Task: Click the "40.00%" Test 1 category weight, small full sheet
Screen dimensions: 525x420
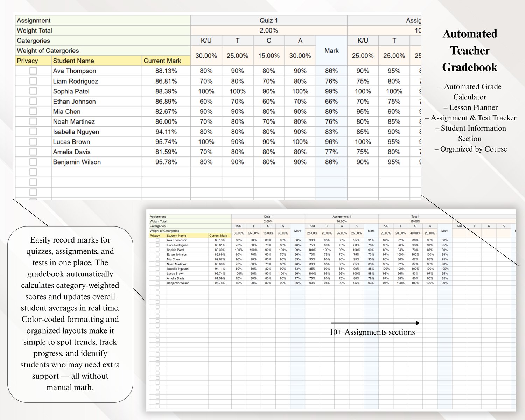Action: pos(415,233)
